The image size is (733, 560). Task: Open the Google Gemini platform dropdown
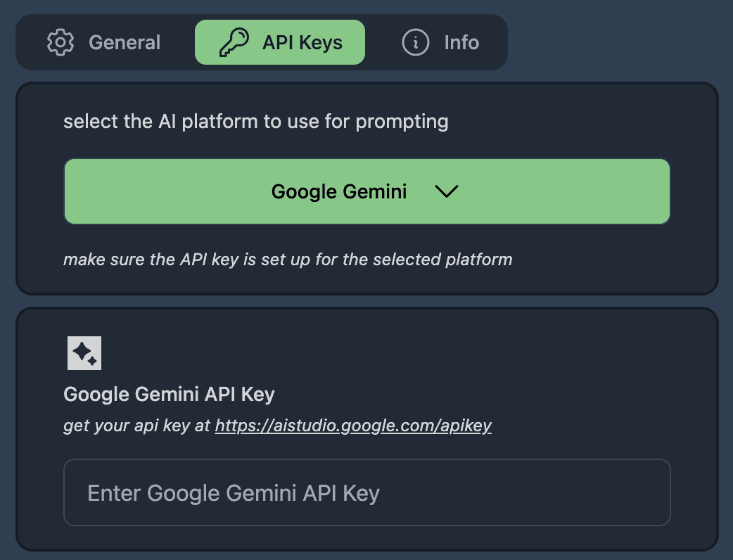pos(367,191)
